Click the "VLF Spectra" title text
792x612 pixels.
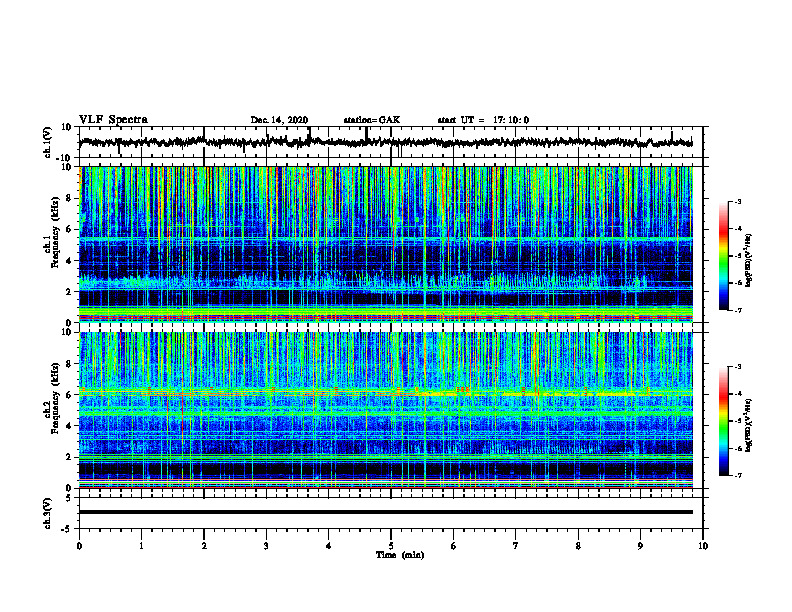(x=113, y=120)
